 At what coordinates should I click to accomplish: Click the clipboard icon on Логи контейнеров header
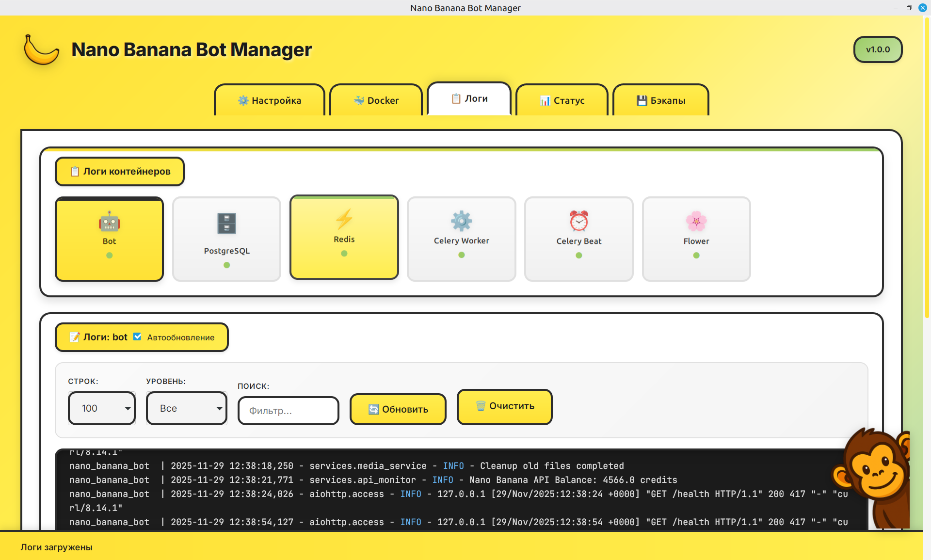pos(74,171)
